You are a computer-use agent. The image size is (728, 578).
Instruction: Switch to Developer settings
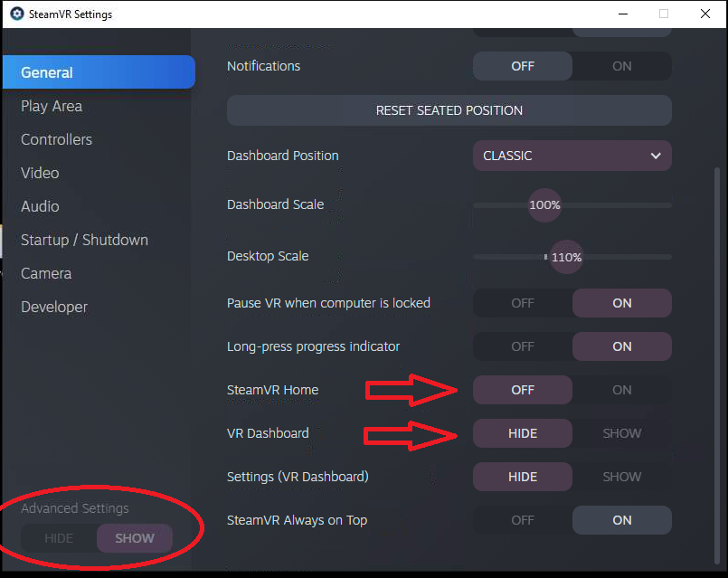(54, 306)
